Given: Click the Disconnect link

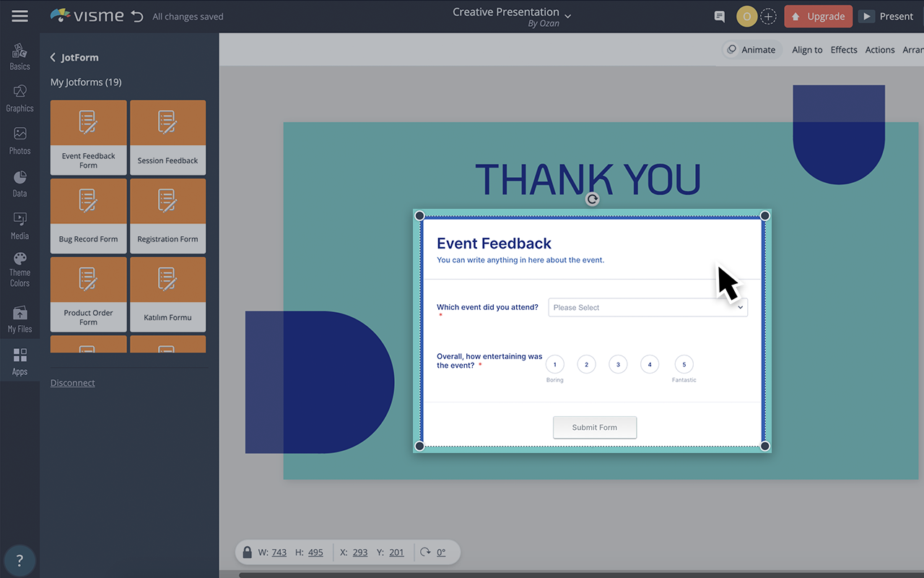Looking at the screenshot, I should [72, 382].
